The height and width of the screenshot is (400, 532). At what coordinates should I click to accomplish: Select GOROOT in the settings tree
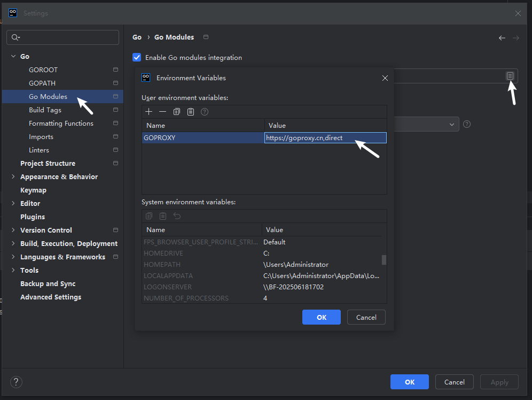click(43, 70)
